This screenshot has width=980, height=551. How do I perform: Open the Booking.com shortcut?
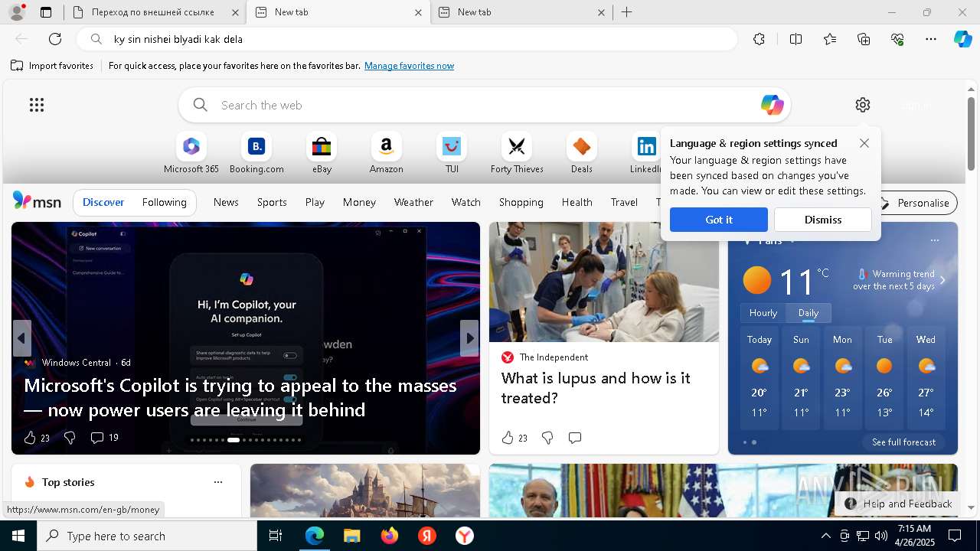[x=256, y=154]
